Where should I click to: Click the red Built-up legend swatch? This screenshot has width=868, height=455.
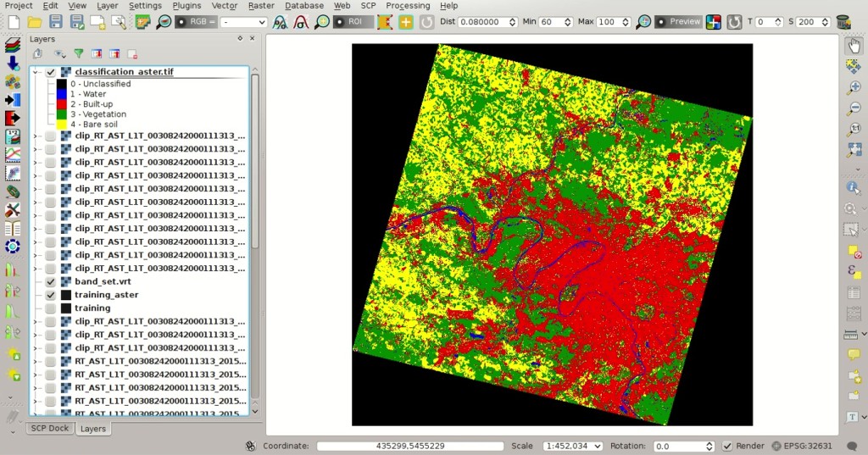[61, 104]
